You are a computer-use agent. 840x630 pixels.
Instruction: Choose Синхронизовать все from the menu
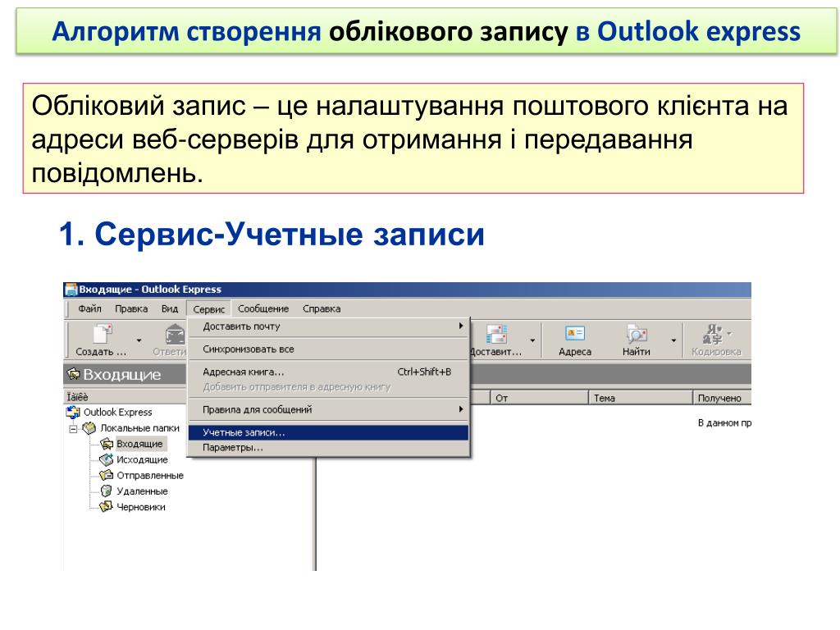[x=328, y=349]
